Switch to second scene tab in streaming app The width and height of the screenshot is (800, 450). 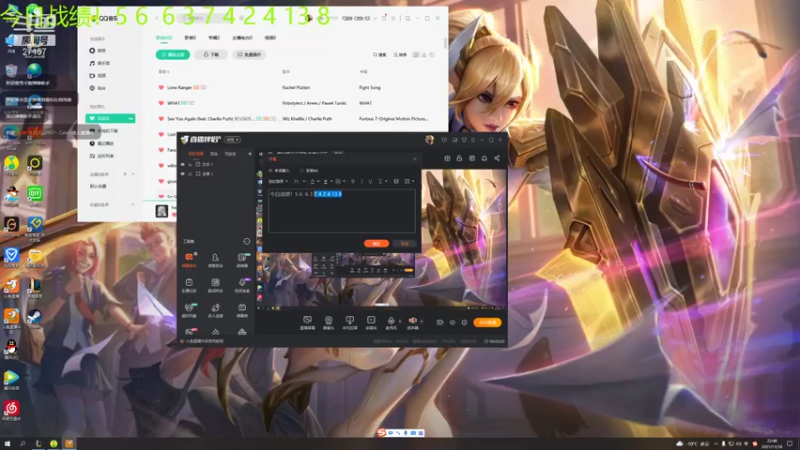pyautogui.click(x=214, y=154)
